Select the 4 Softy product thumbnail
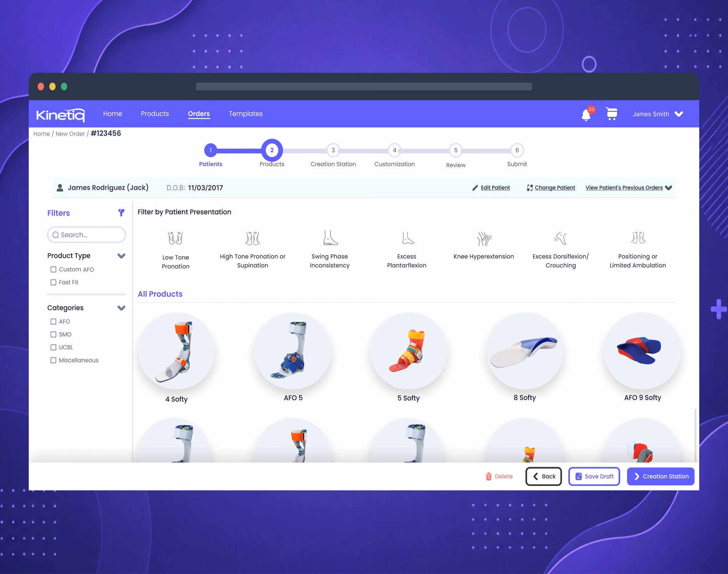 [x=177, y=351]
